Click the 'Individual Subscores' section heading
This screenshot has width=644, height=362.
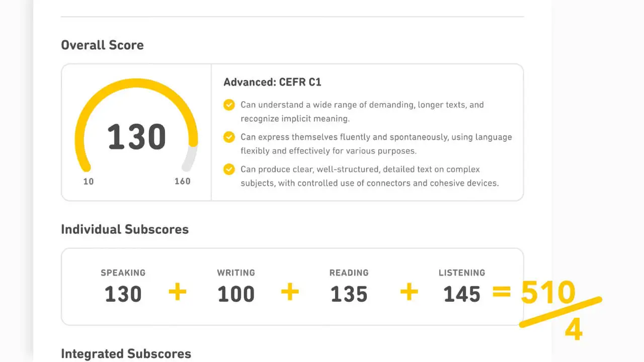click(x=125, y=230)
